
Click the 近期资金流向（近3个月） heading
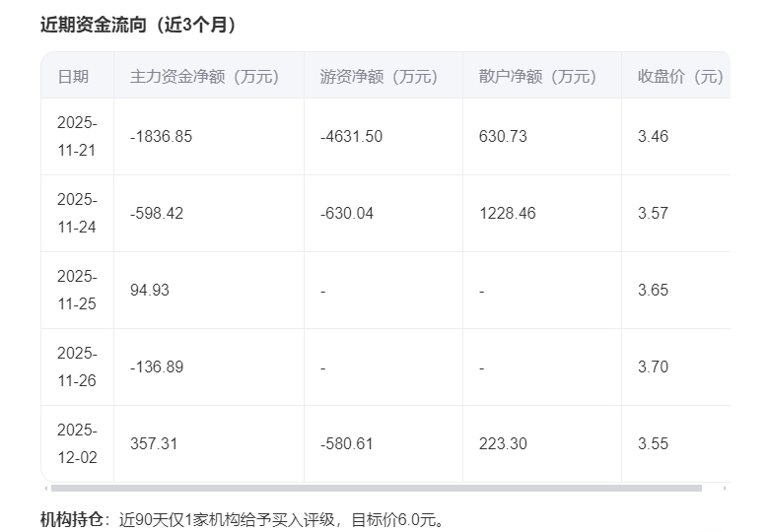(x=138, y=25)
